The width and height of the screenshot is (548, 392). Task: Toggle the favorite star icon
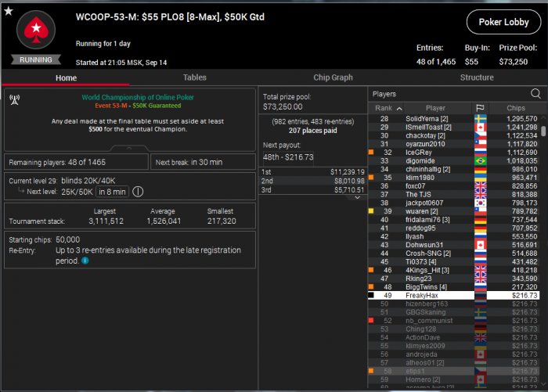tap(9, 11)
